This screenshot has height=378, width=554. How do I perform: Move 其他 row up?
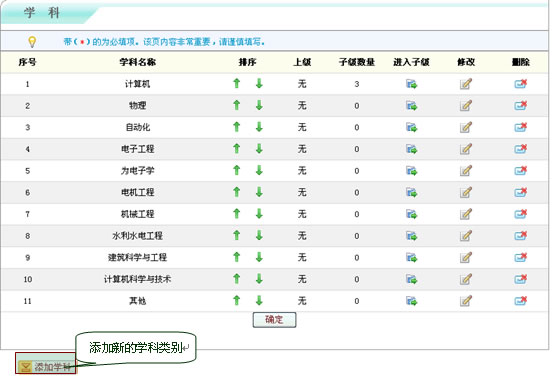click(237, 301)
